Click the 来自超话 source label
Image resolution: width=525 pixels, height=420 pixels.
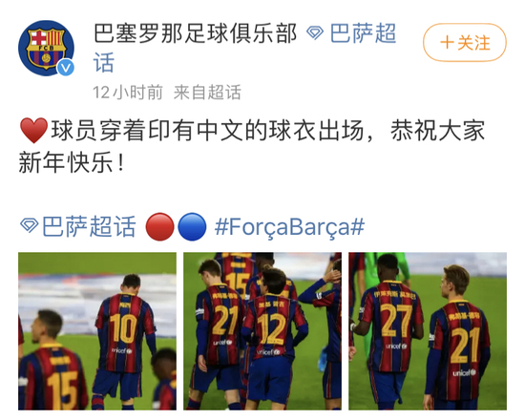coord(207,92)
